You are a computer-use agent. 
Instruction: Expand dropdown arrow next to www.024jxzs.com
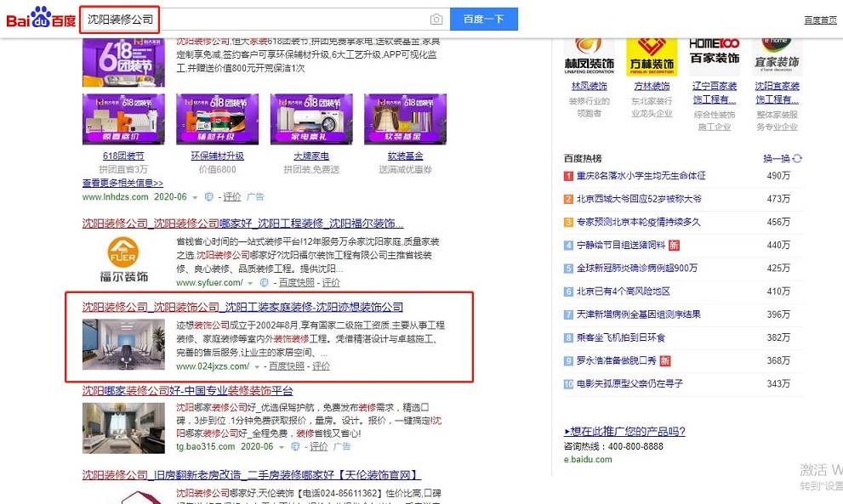pos(257,367)
